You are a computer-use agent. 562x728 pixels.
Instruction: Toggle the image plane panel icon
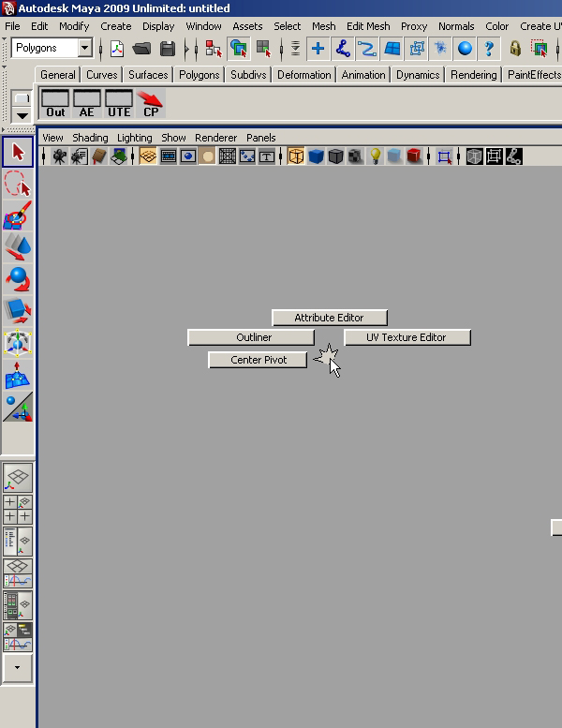(119, 156)
